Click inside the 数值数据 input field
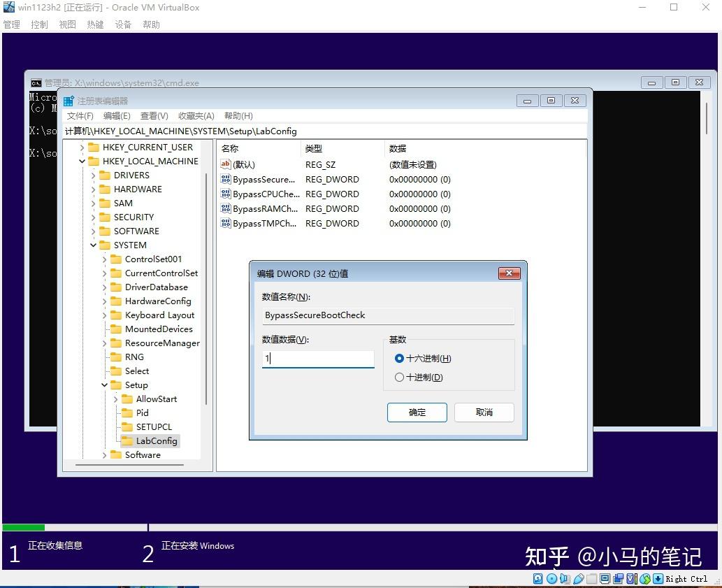 coord(318,358)
